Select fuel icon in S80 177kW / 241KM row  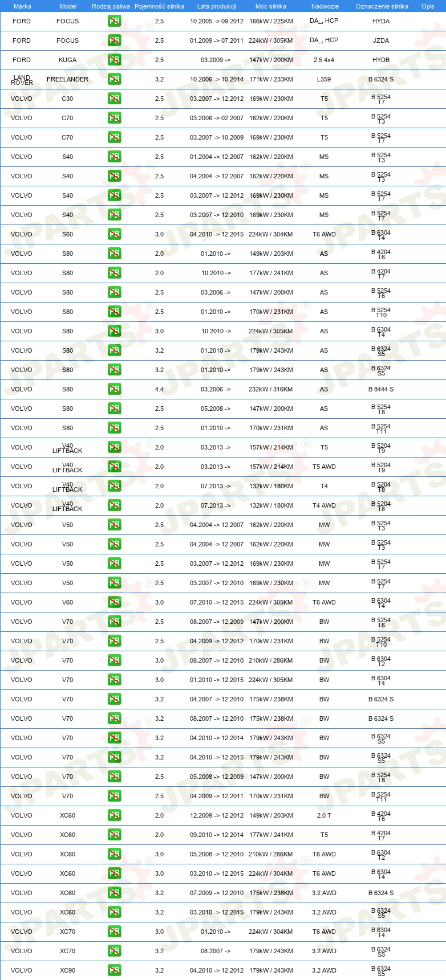[x=114, y=273]
